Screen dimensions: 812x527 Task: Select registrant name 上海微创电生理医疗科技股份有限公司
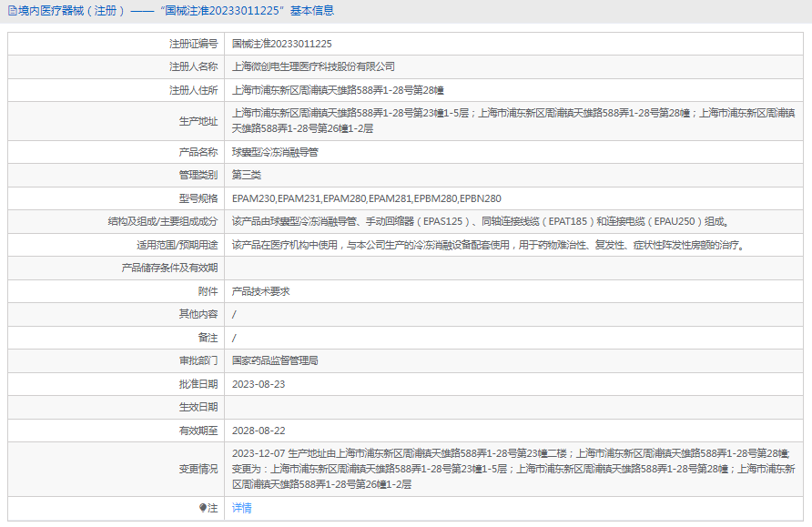[313, 66]
